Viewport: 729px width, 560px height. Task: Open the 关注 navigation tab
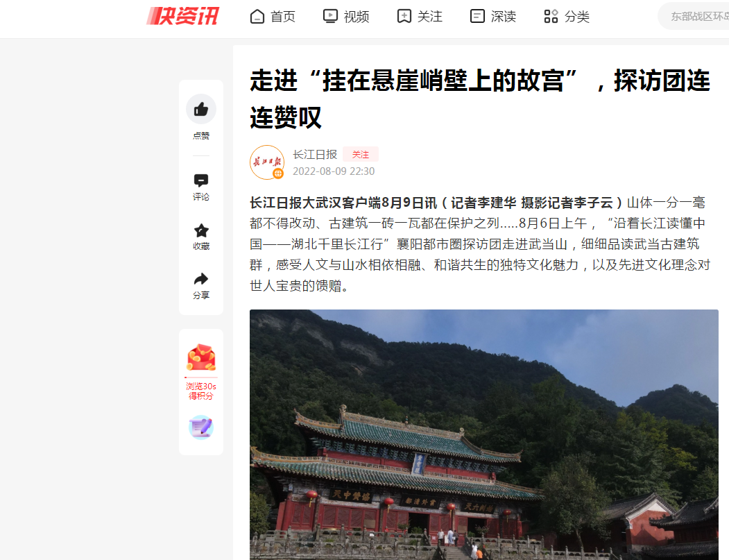click(420, 17)
